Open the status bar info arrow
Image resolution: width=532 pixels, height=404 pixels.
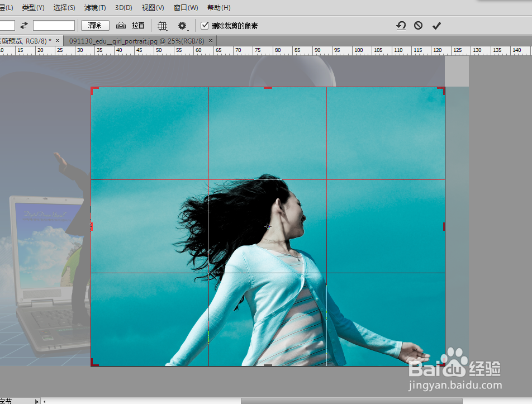37,401
